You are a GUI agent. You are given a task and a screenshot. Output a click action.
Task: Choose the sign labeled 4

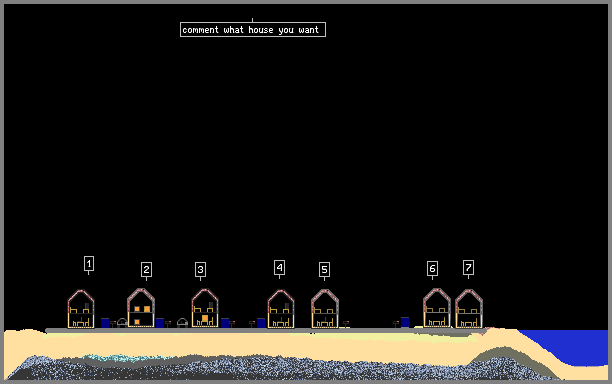(x=279, y=268)
